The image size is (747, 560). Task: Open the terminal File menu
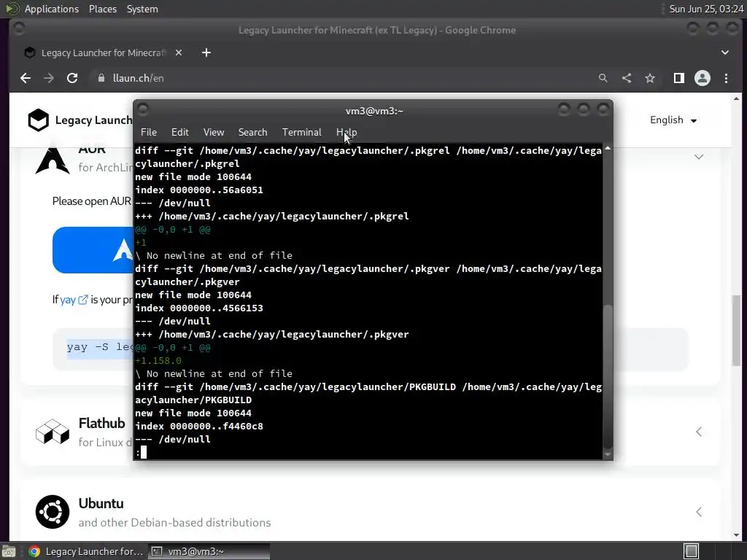point(149,133)
